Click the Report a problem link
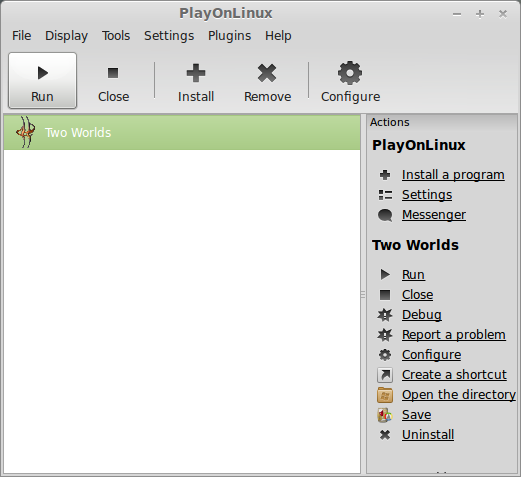Screen dimensions: 521x477 pyautogui.click(x=454, y=335)
